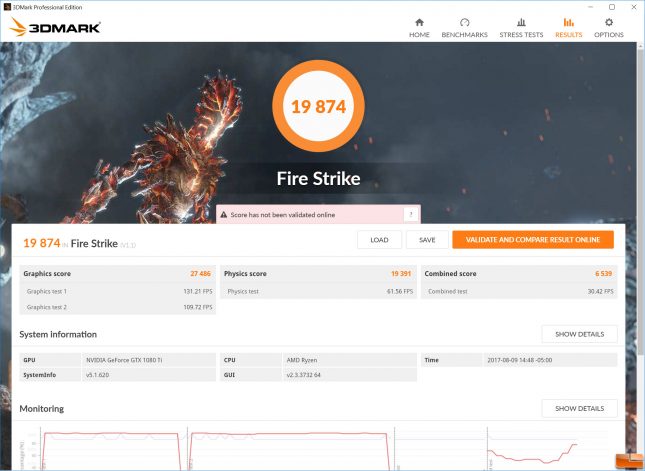Select the Combined test row
The height and width of the screenshot is (471, 645).
[519, 291]
